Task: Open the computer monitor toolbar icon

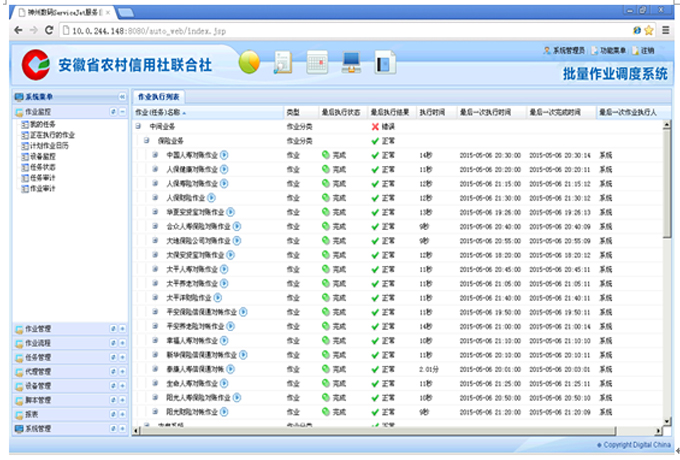Action: (351, 62)
